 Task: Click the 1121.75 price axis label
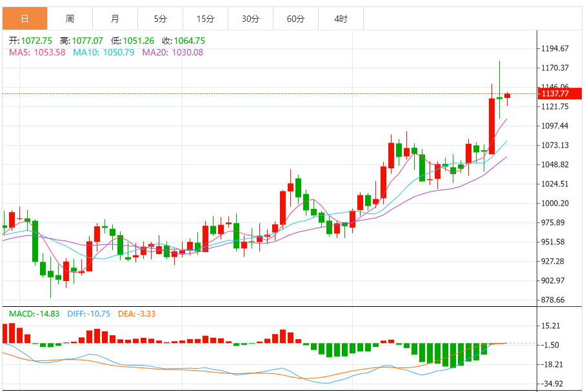[555, 106]
